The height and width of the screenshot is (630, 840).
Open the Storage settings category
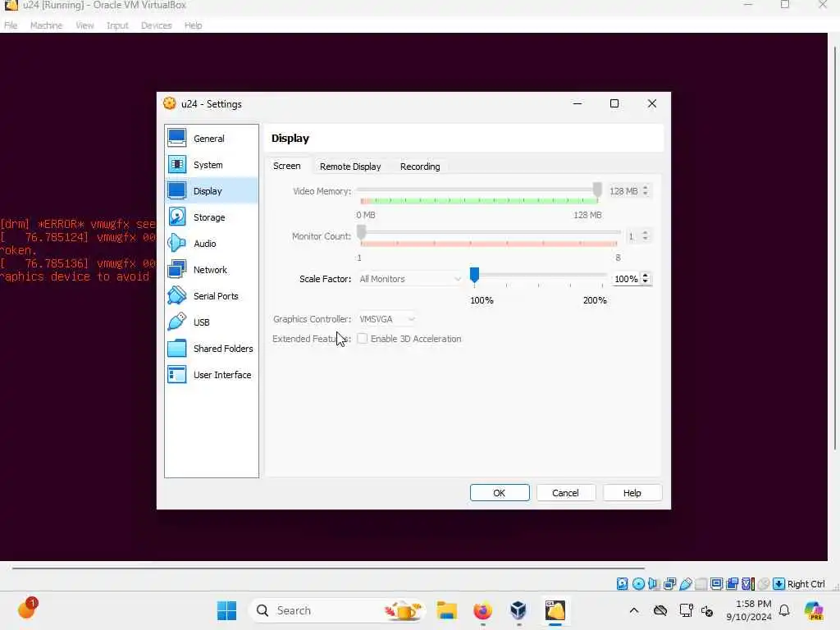tap(212, 217)
